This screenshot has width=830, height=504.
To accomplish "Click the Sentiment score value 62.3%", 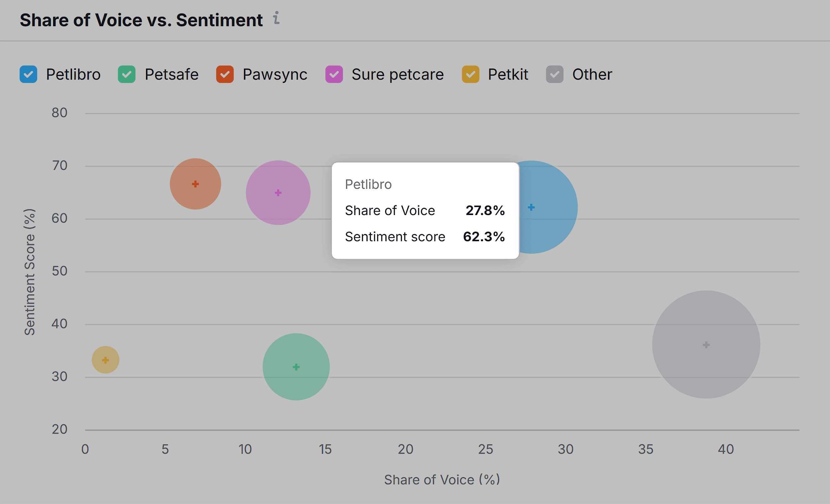I will (x=484, y=237).
